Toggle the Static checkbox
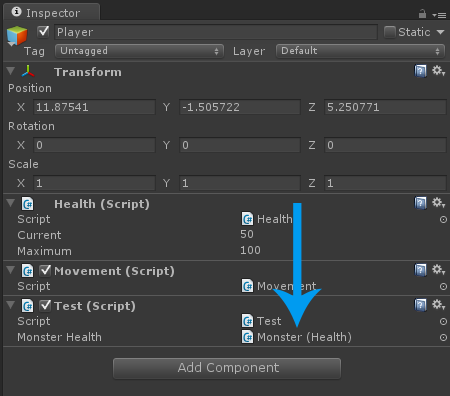The height and width of the screenshot is (396, 450). coord(389,32)
